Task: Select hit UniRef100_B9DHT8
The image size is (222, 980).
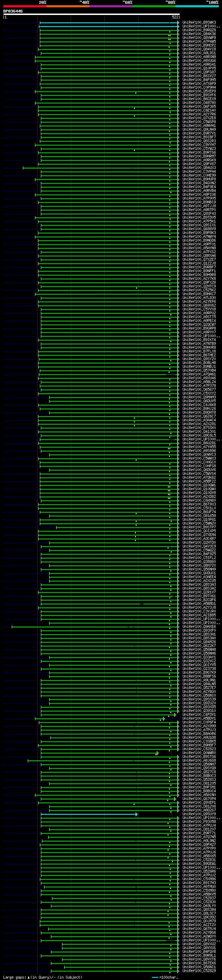Action: 199,412
